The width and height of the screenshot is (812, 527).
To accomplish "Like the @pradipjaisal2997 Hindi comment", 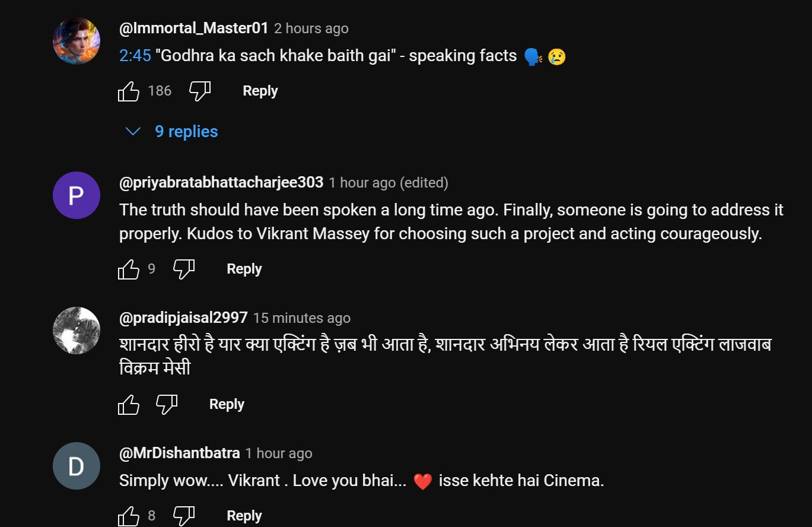I will tap(129, 405).
